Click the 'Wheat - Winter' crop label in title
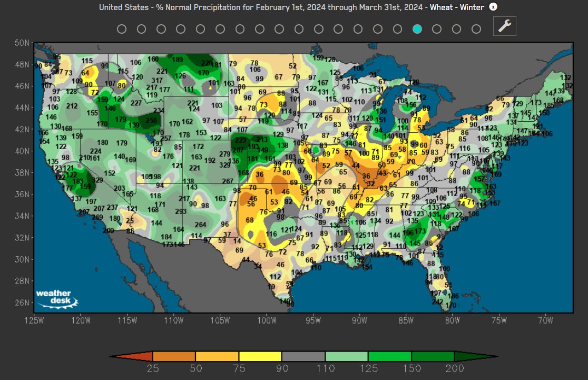Image resolution: width=588 pixels, height=380 pixels. click(457, 7)
